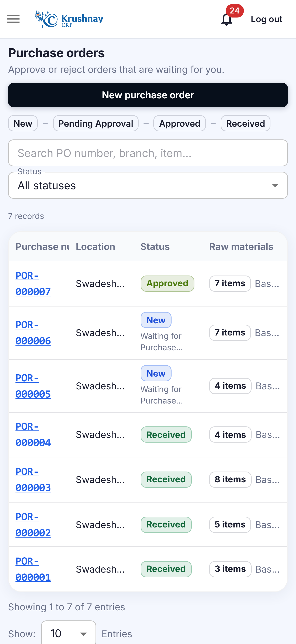
Task: Open purchase order POR-000004
Action: pyautogui.click(x=33, y=434)
